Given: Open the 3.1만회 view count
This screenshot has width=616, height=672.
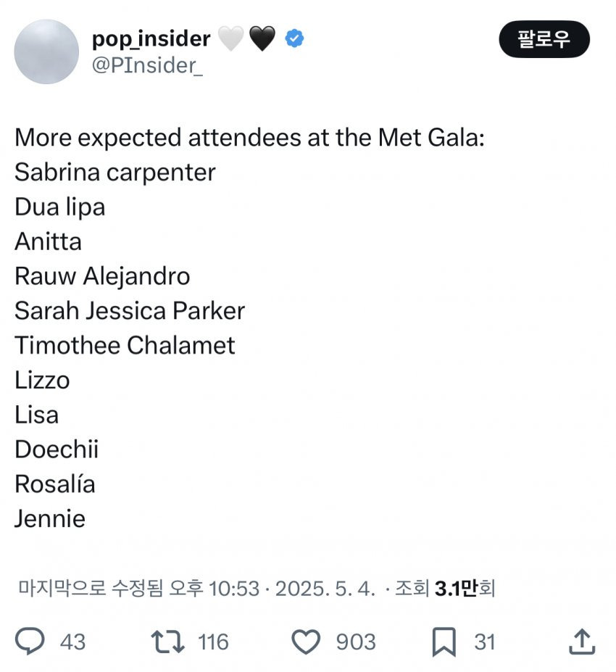Looking at the screenshot, I should click(x=465, y=588).
